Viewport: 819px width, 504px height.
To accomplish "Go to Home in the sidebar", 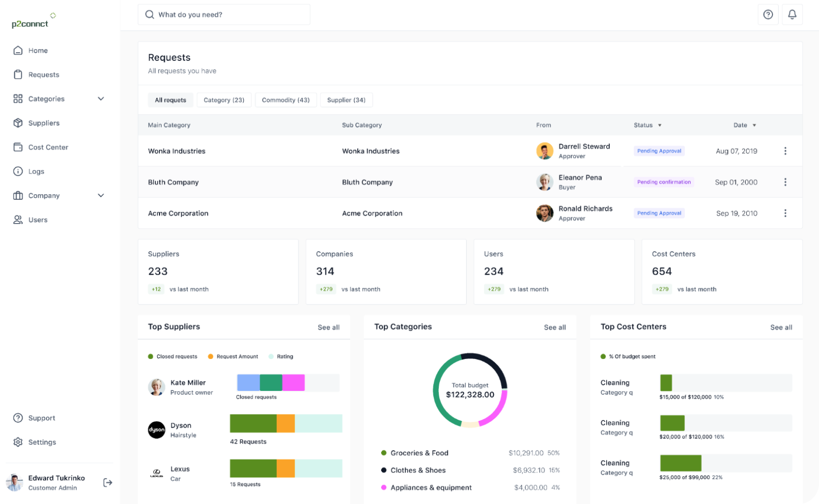I will pyautogui.click(x=38, y=50).
